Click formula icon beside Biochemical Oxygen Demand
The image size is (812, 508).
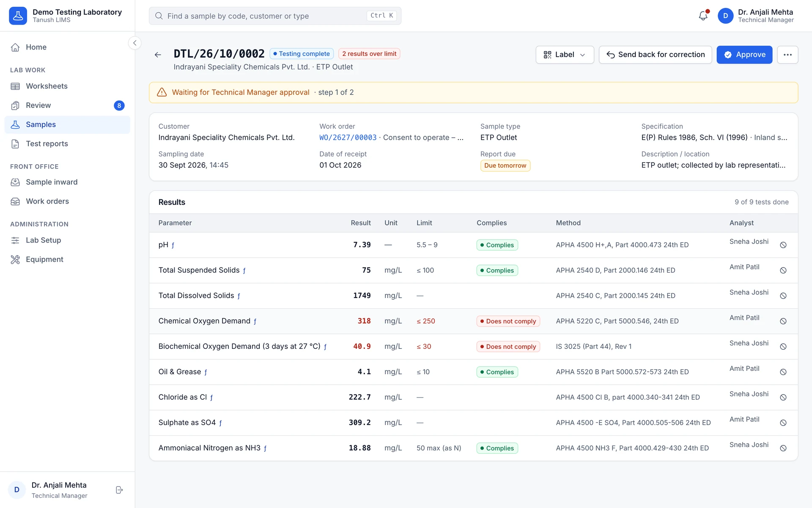coord(325,347)
